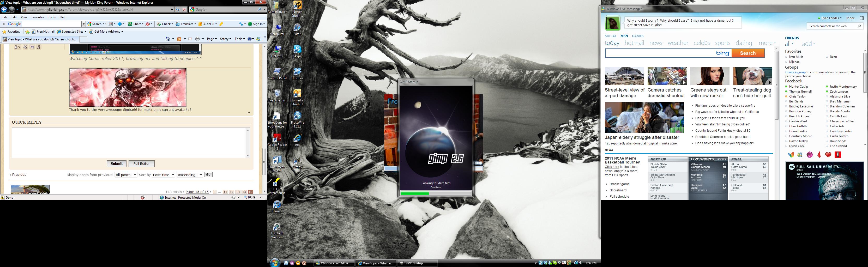Select the Dropbox desktop icon
Image resolution: width=868 pixels, height=267 pixels.
[x=297, y=74]
